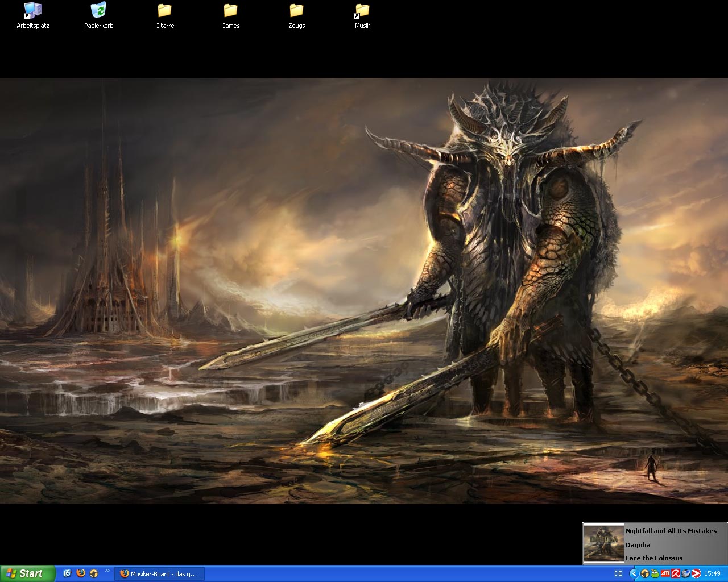Switch to the Musiker-Board Firefox taskbar button
The image size is (728, 582).
coord(159,574)
